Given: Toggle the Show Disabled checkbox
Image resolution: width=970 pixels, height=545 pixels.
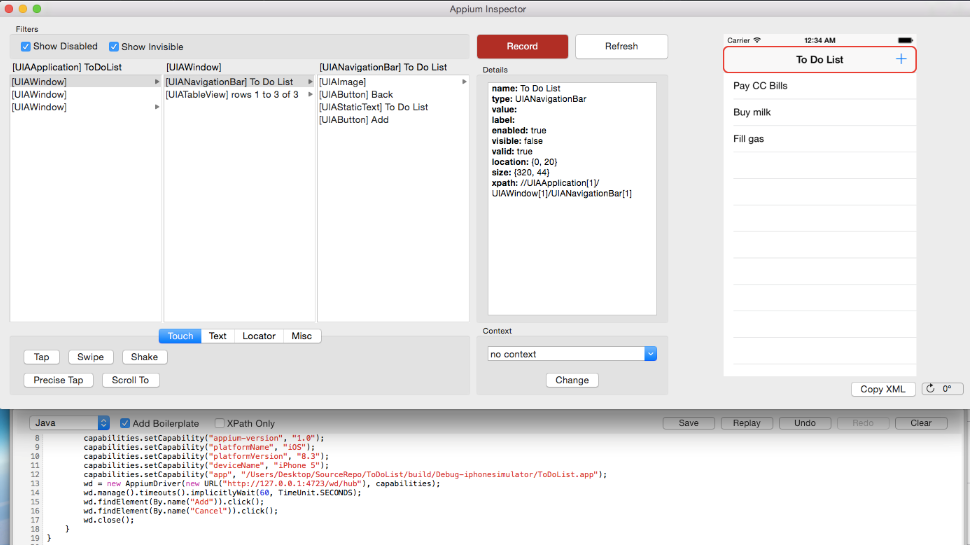Looking at the screenshot, I should (x=25, y=46).
